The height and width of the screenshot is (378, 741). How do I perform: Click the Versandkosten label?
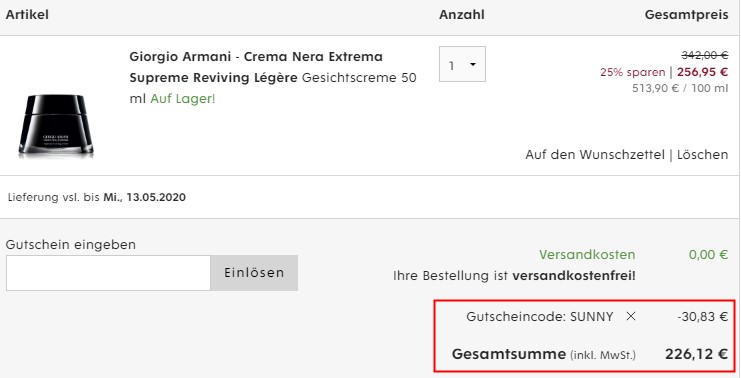coord(587,255)
